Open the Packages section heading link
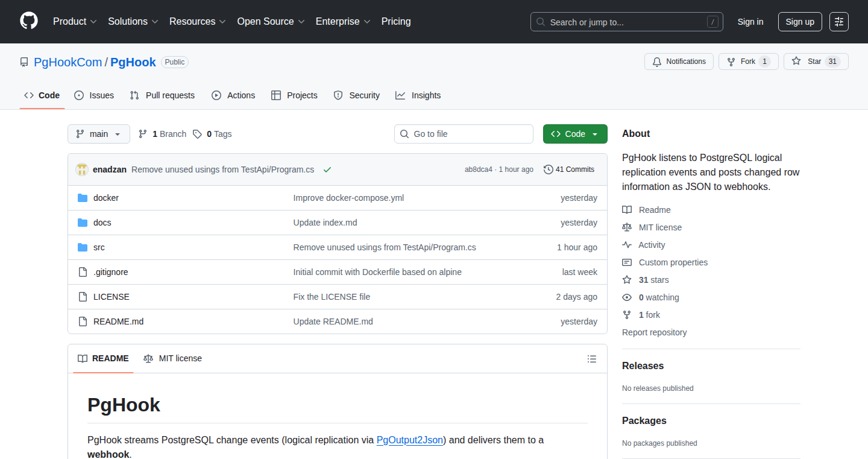 [644, 420]
